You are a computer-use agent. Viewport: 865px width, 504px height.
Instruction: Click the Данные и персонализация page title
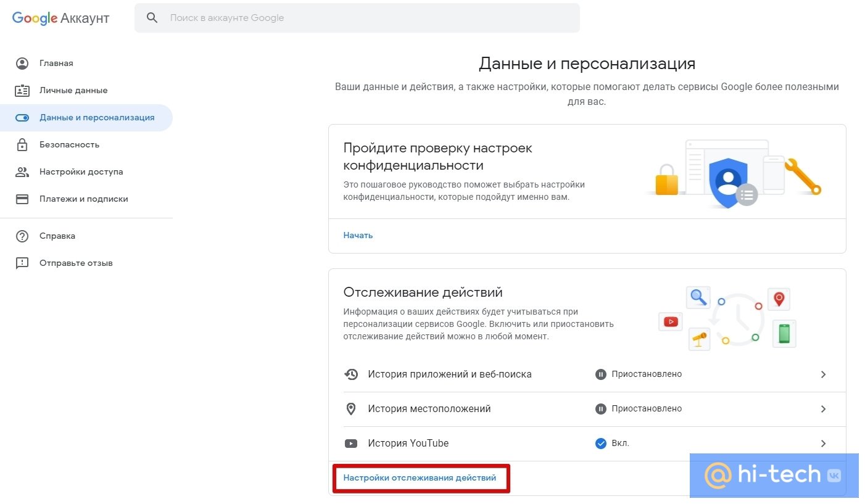[x=587, y=64]
